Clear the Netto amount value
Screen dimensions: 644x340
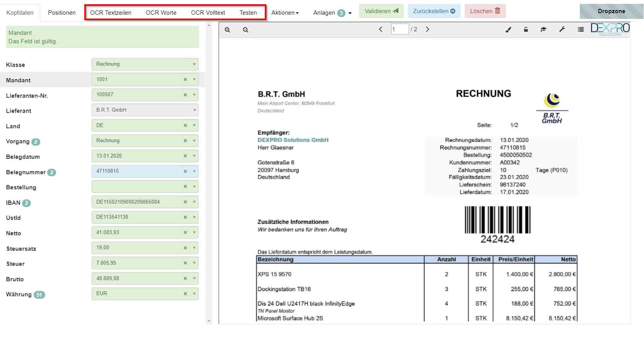185,233
